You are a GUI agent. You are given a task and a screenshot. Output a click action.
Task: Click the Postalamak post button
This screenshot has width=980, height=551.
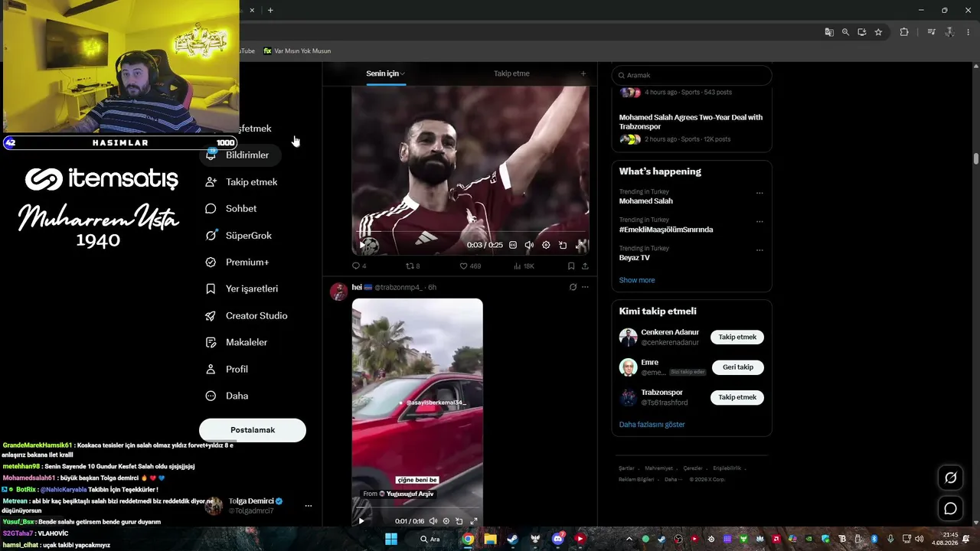pos(253,430)
